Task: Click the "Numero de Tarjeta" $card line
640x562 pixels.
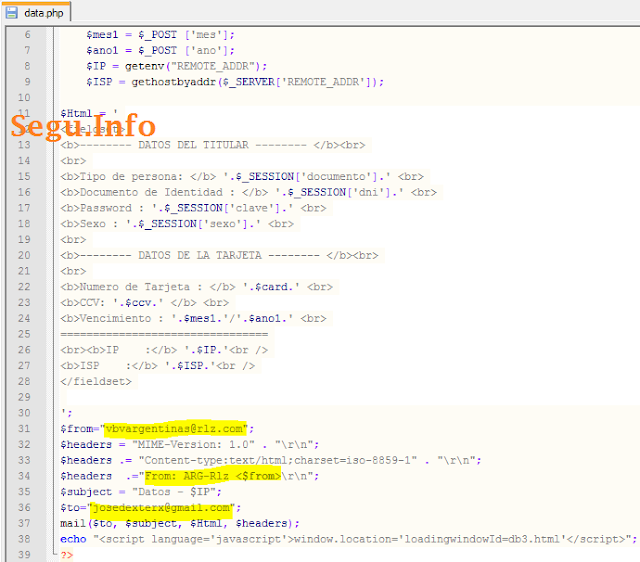Action: coord(196,287)
